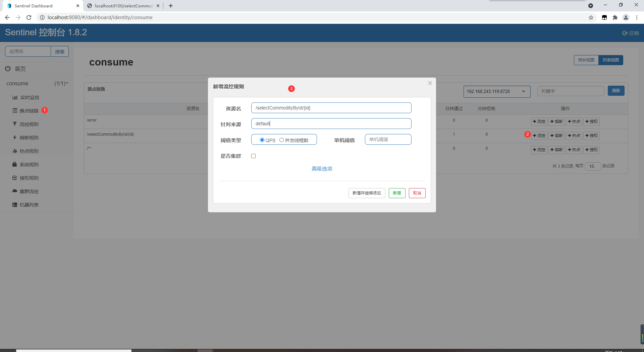The image size is (644, 352).
Task: Switch to the localhost:9100 browser tab
Action: 123,6
